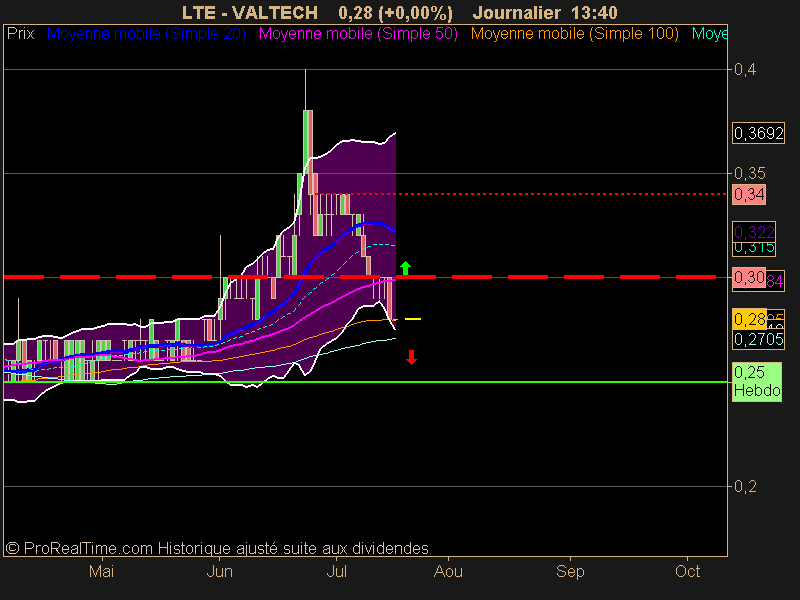Image resolution: width=800 pixels, height=600 pixels.
Task: Select 'Moyenne mobile (Simple 100)' legend entry
Action: [x=574, y=34]
